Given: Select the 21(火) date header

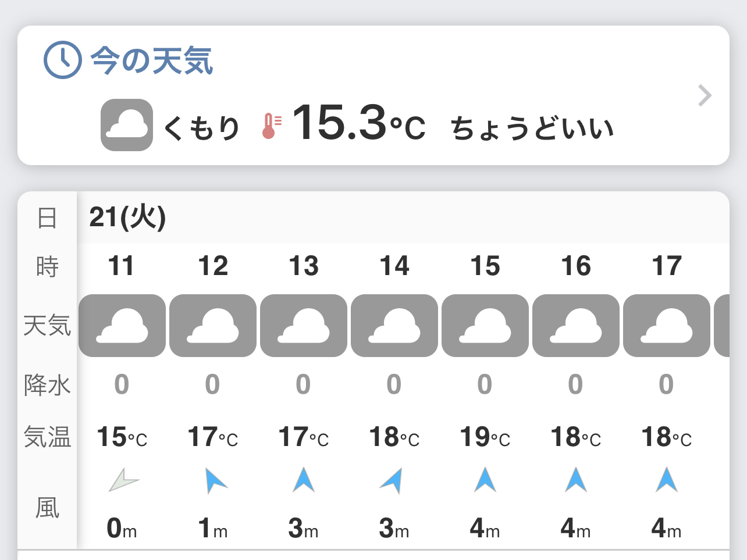Looking at the screenshot, I should click(127, 217).
